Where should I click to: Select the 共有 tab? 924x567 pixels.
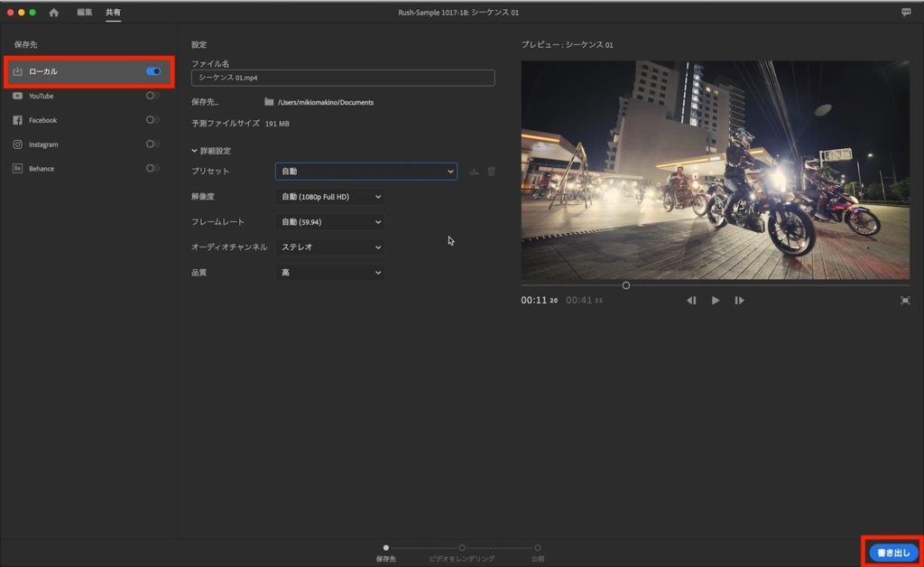coord(113,13)
